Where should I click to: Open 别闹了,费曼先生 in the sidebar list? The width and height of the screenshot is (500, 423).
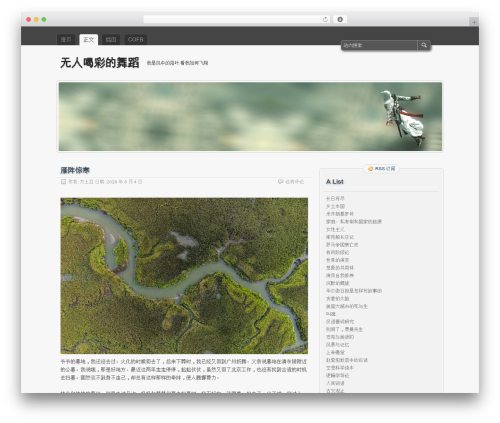point(344,329)
